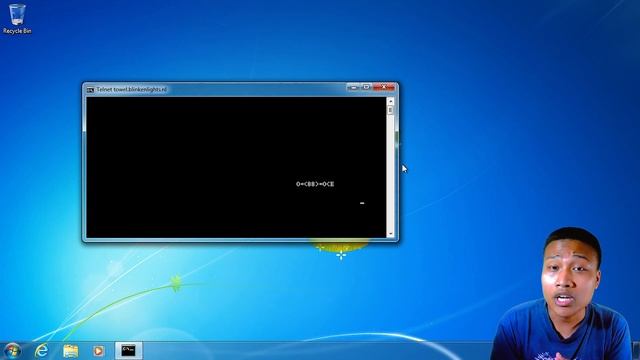Minimize the Telnet window
The image size is (640, 360).
click(353, 87)
